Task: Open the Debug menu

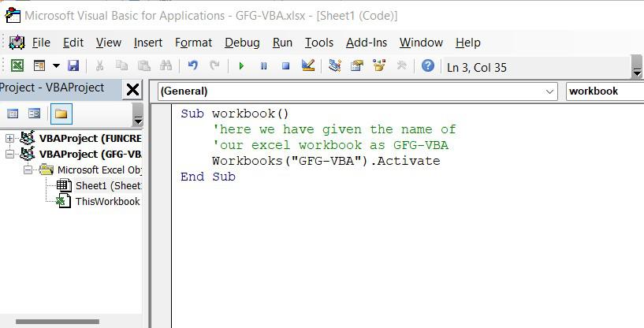Action: pyautogui.click(x=242, y=43)
